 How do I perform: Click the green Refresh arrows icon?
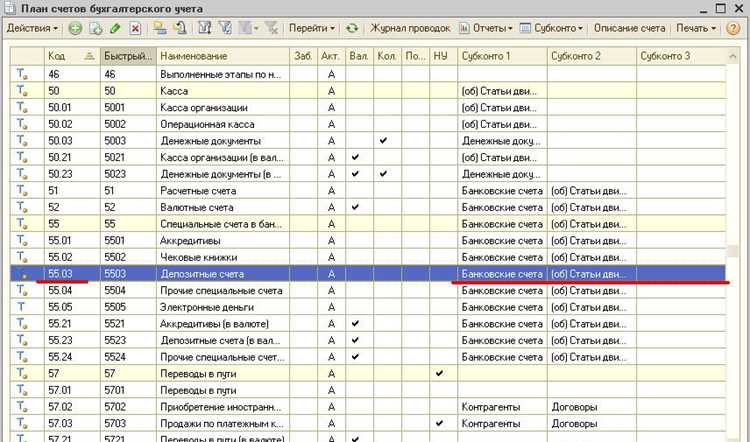352,28
